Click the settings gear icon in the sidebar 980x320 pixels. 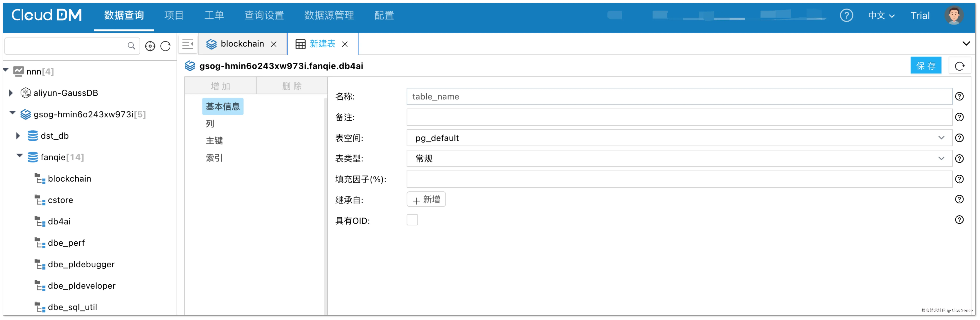click(x=150, y=46)
